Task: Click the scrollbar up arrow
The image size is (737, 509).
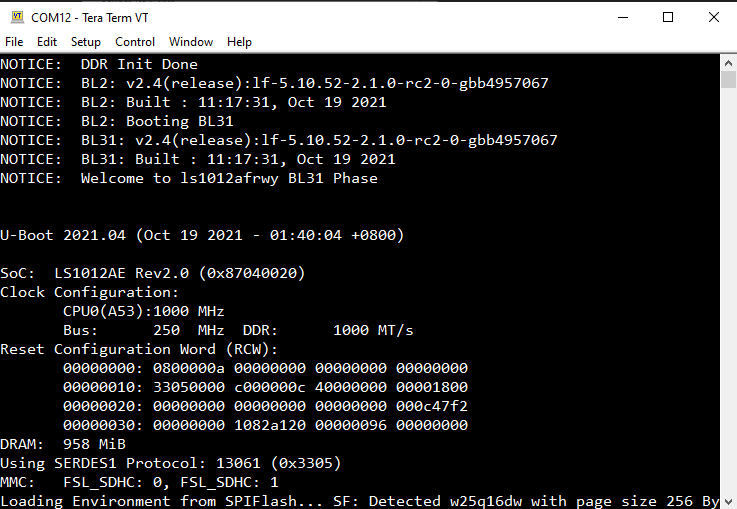Action: click(728, 62)
